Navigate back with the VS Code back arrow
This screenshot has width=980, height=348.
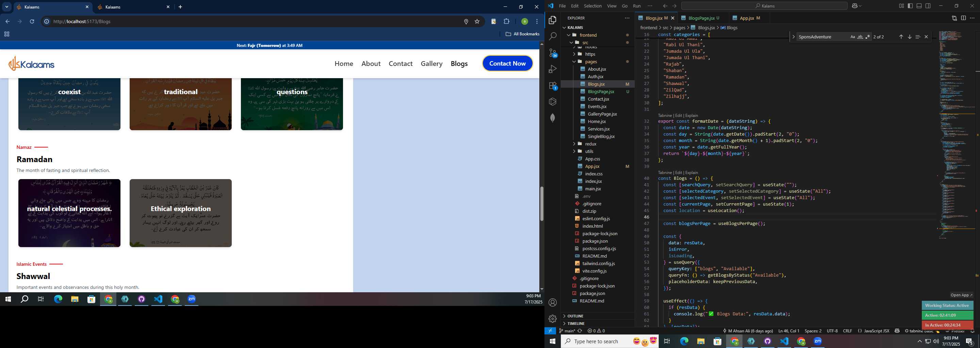(x=665, y=6)
